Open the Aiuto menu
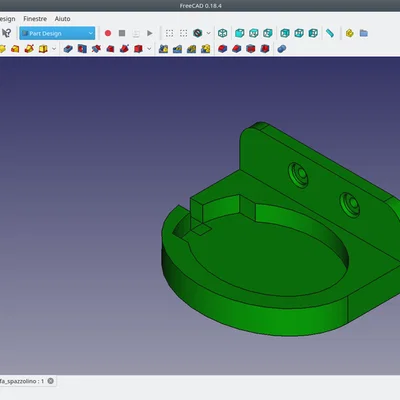This screenshot has height=400, width=400. click(62, 19)
